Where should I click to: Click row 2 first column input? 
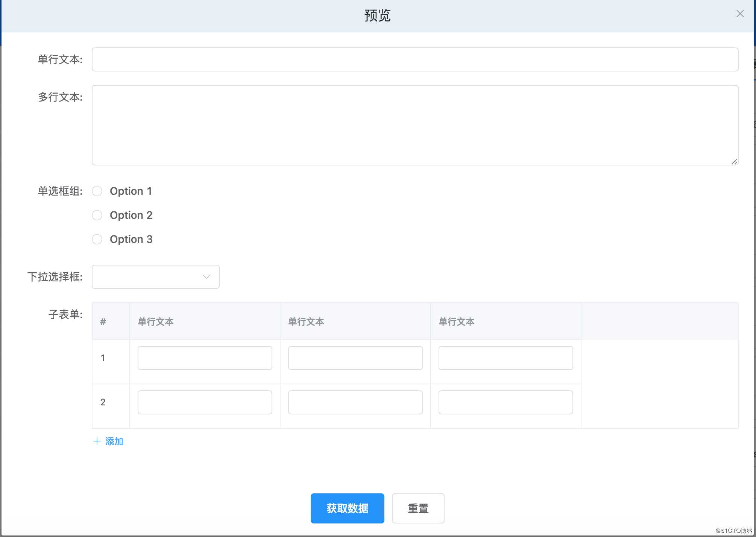205,402
